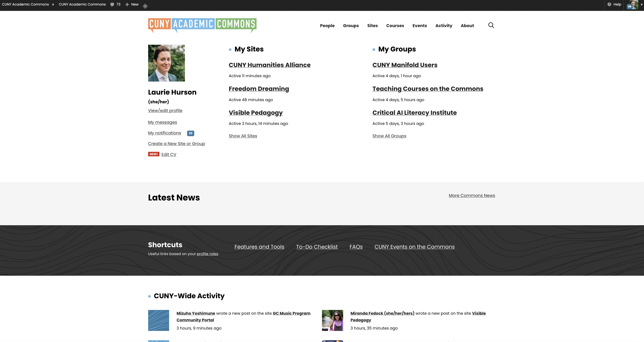Open My notifications link
644x342 pixels.
pos(165,133)
